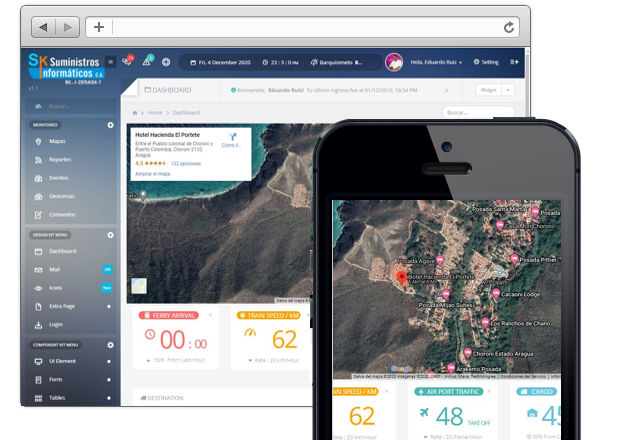This screenshot has height=440, width=620.
Task: Click Choroni Estado Aragua marker
Action: coord(467,353)
